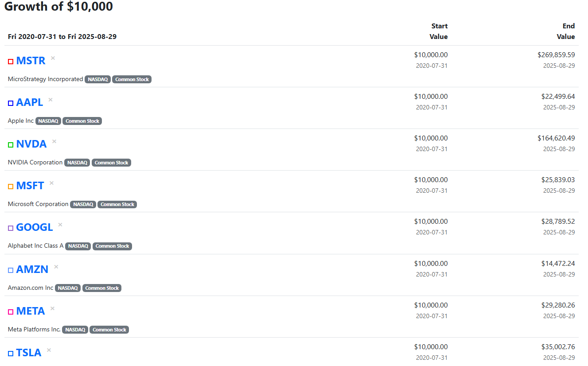Remove META from the list
588x366 pixels.
pos(52,308)
